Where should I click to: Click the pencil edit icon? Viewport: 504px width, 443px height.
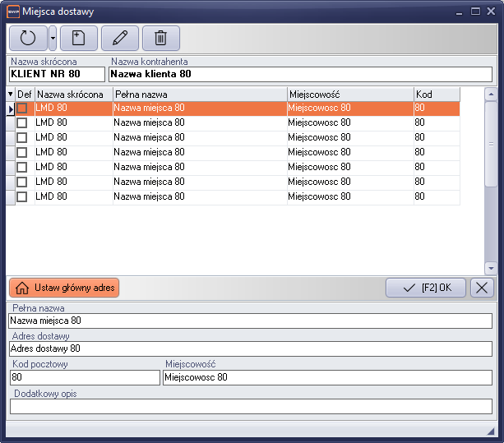point(120,38)
